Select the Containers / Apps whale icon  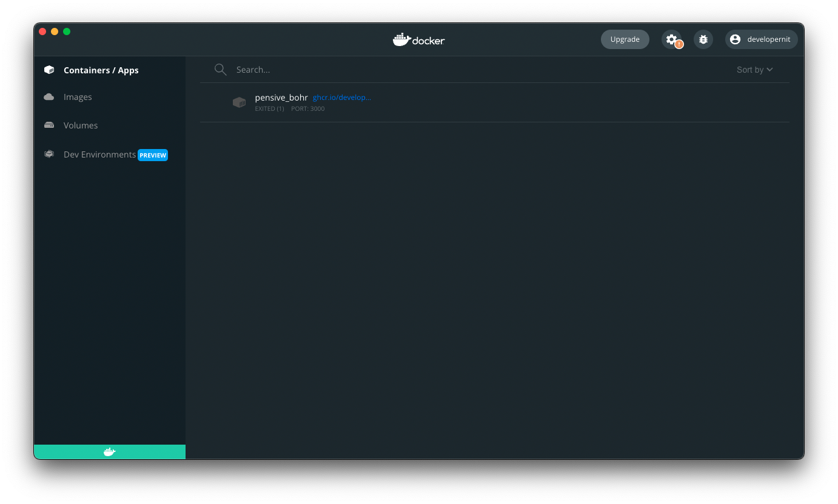(49, 69)
